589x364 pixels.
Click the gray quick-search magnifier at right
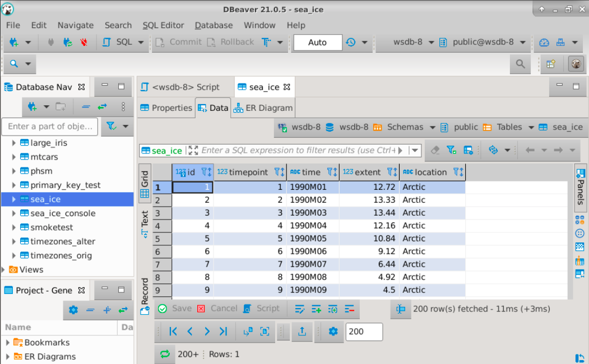[520, 64]
